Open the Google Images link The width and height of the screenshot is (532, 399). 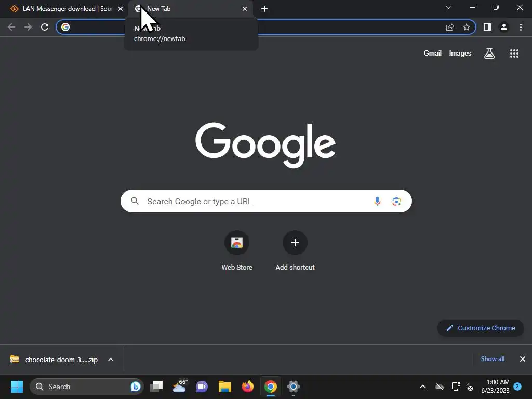(x=460, y=54)
